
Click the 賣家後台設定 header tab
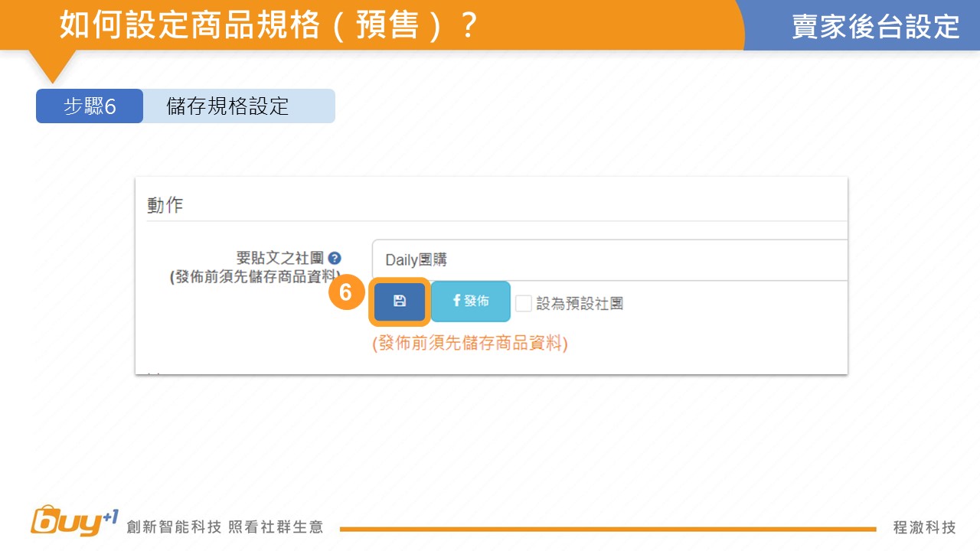[x=875, y=26]
